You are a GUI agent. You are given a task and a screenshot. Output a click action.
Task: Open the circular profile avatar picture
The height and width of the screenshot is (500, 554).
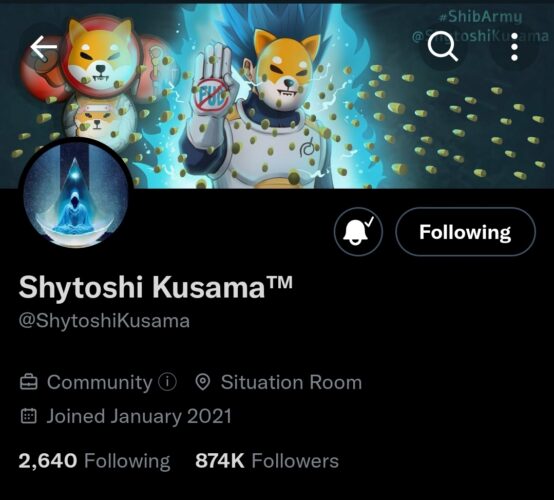(76, 194)
